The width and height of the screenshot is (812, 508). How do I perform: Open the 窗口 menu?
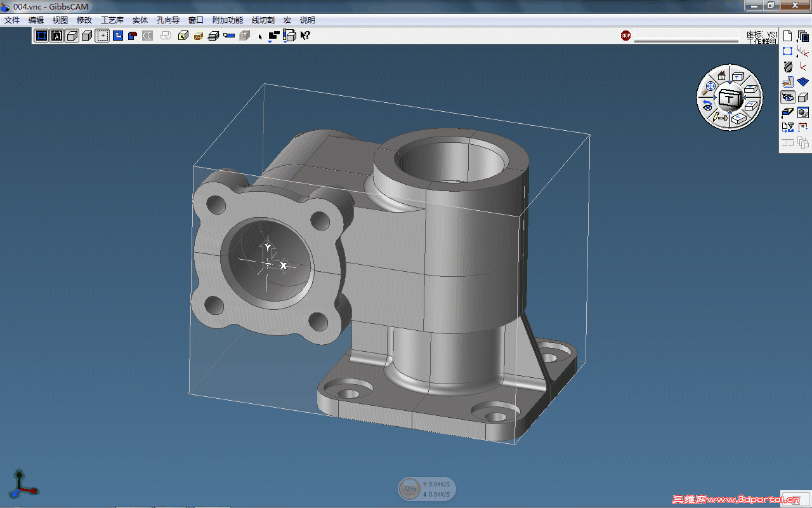(196, 20)
